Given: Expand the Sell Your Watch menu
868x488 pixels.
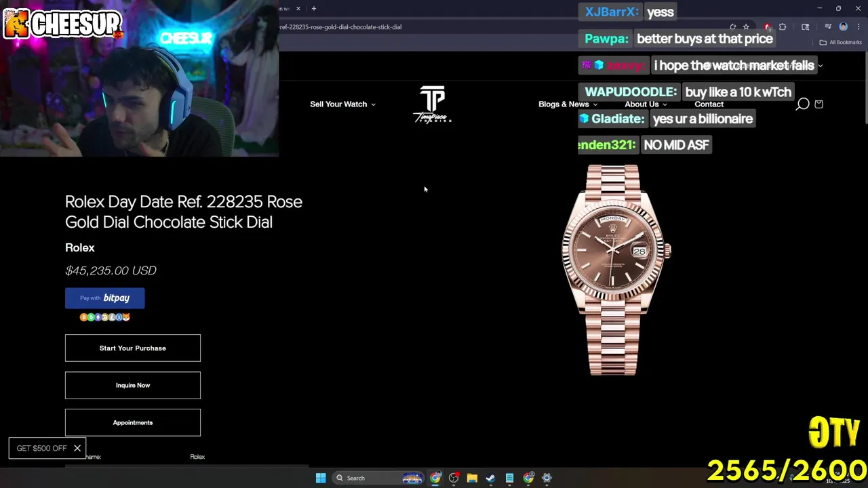Looking at the screenshot, I should (x=342, y=104).
